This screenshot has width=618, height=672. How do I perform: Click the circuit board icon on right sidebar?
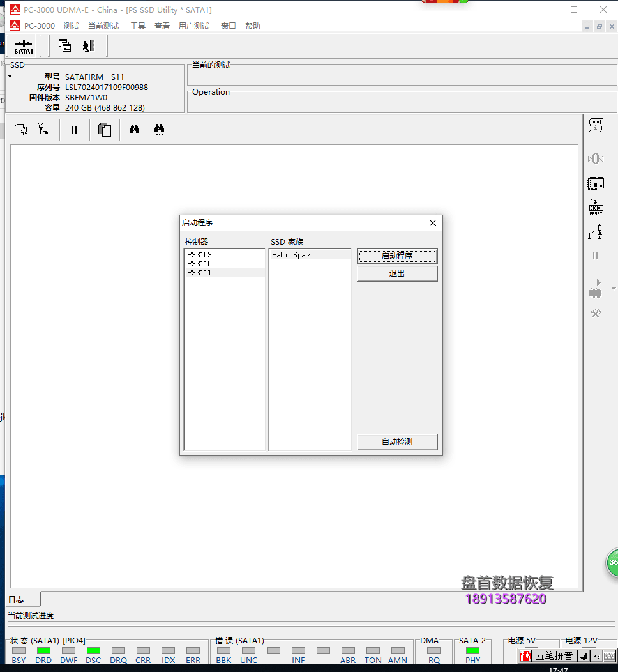595,183
